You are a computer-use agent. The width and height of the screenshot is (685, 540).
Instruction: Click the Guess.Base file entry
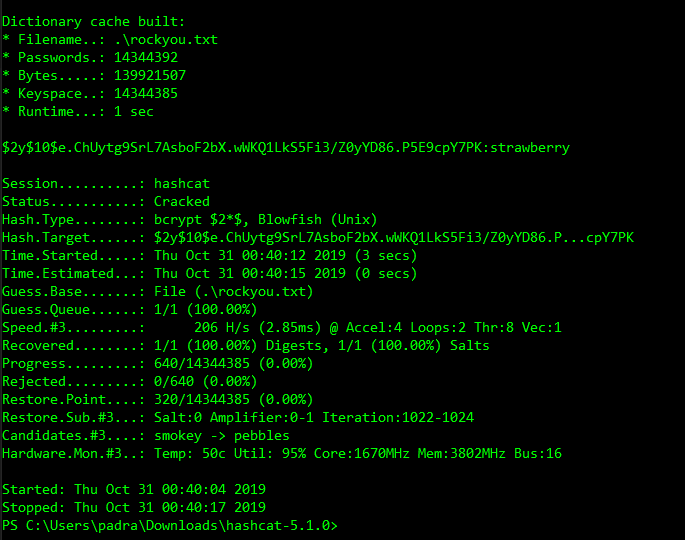click(233, 291)
